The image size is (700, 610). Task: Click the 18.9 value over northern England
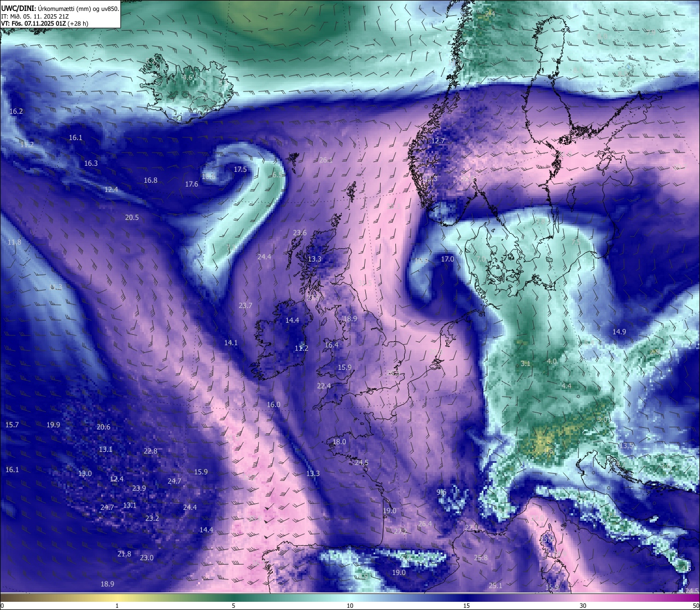pos(350,318)
